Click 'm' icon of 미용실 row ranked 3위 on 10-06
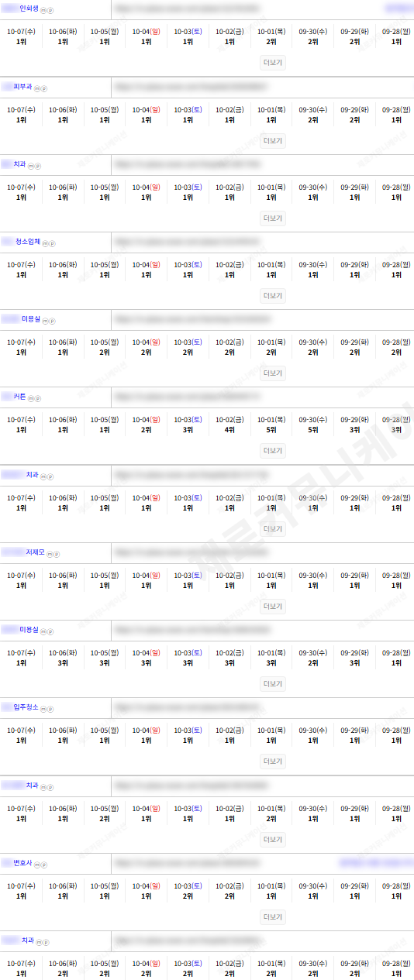The height and width of the screenshot is (980, 414). (43, 631)
